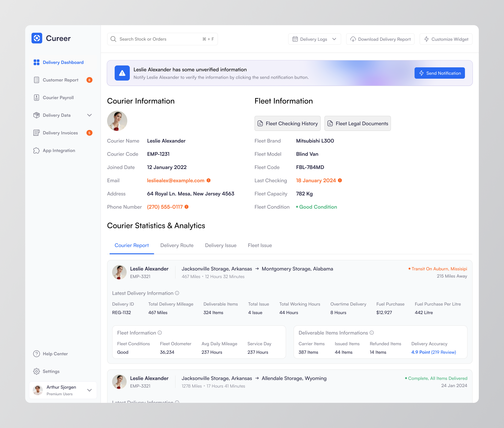Switch to the Delivery Route tab
The width and height of the screenshot is (504, 428).
[176, 245]
